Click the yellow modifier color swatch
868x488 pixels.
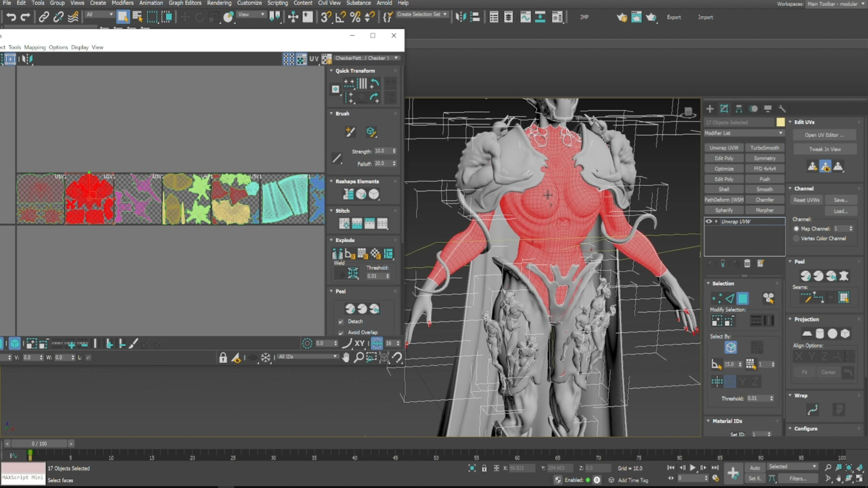coord(781,122)
